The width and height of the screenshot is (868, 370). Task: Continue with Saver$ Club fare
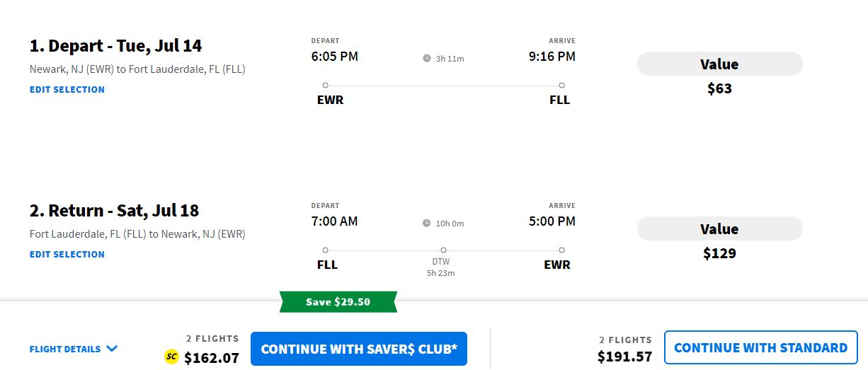359,349
